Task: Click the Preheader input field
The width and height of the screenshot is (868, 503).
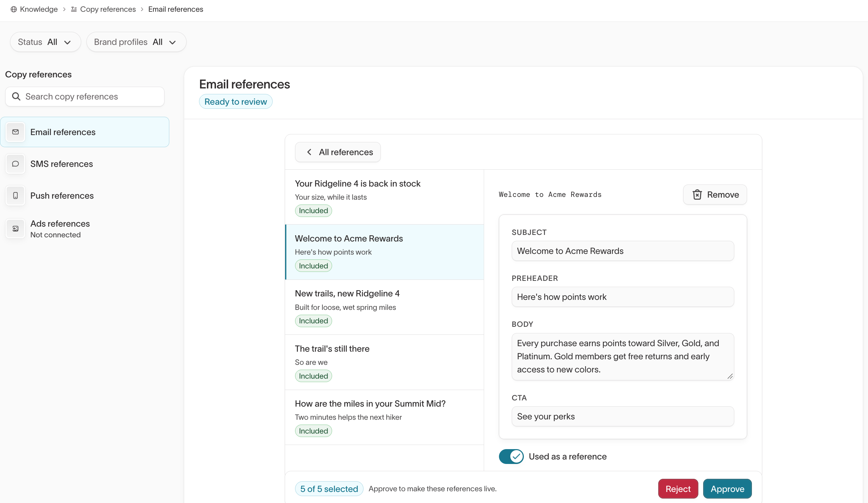Action: tap(623, 297)
